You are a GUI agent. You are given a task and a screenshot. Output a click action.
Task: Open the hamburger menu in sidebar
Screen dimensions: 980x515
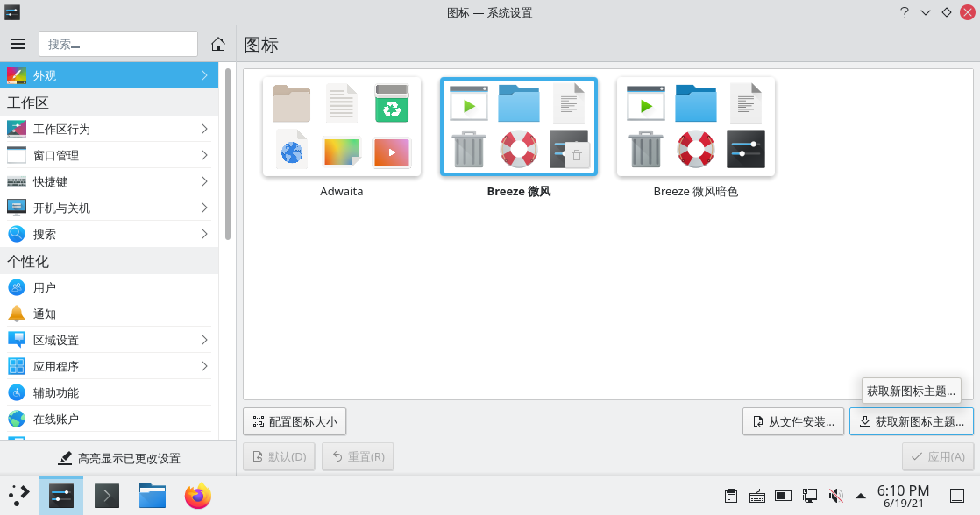[18, 44]
